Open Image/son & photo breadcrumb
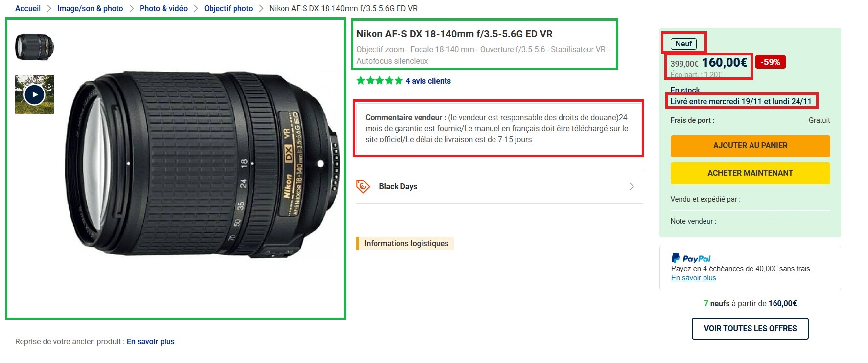The image size is (868, 363). [90, 8]
